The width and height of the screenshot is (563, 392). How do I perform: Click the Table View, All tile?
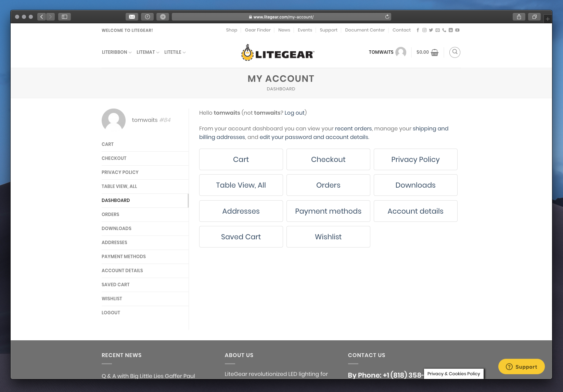point(241,185)
